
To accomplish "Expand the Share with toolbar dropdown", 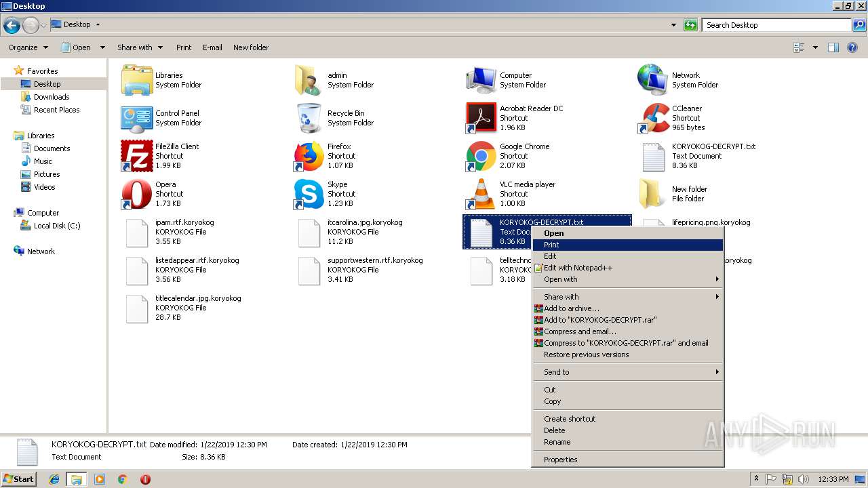I will (140, 47).
